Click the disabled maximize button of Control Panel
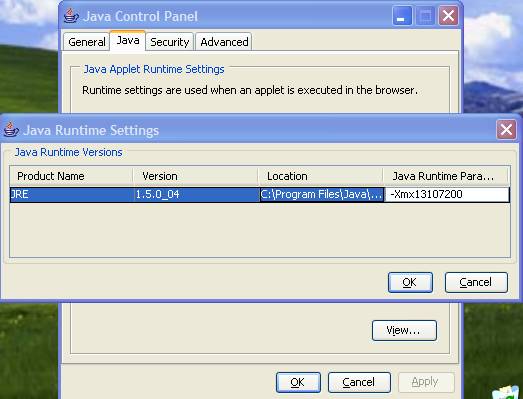Image resolution: width=523 pixels, height=399 pixels. pyautogui.click(x=425, y=16)
